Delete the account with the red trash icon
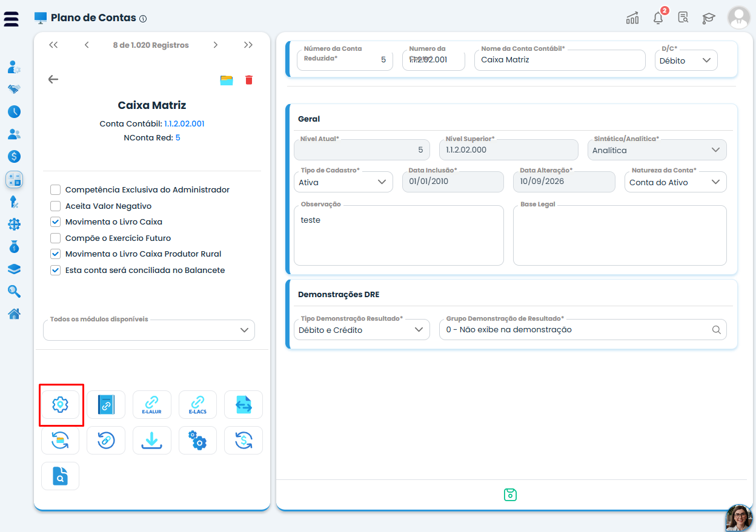This screenshot has height=532, width=756. [x=249, y=80]
